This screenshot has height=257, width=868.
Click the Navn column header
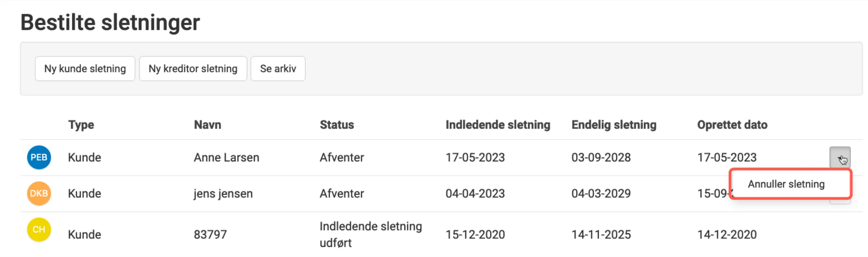[208, 125]
